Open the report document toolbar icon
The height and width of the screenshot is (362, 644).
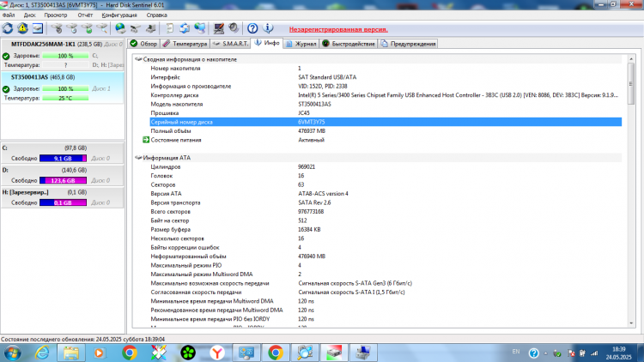click(x=169, y=28)
